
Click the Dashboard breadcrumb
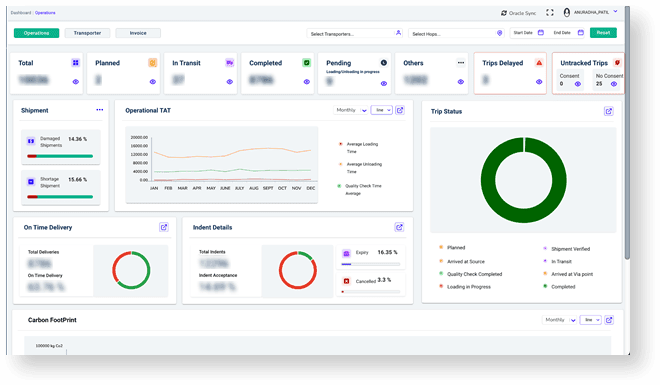coord(21,13)
